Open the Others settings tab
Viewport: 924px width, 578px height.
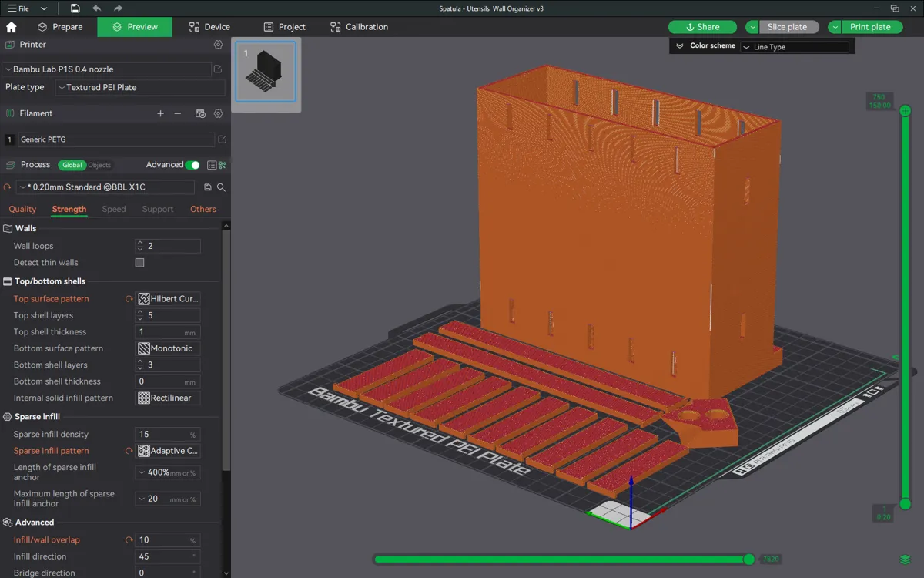coord(203,209)
